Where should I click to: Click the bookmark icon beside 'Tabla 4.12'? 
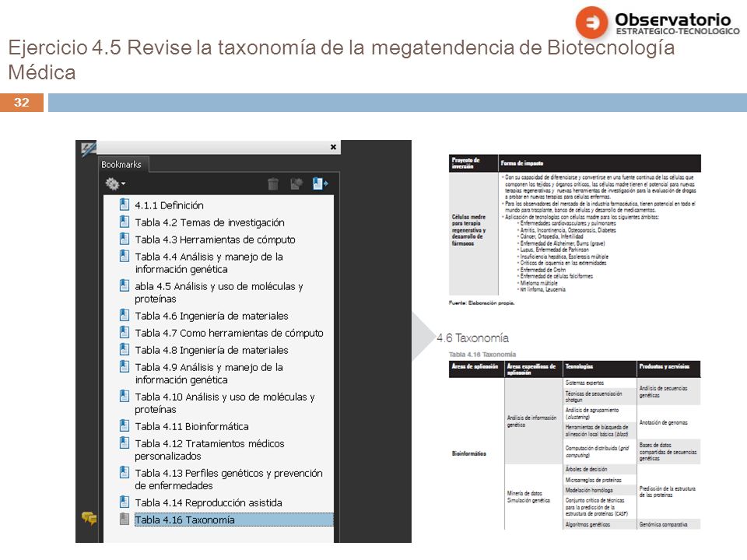124,443
